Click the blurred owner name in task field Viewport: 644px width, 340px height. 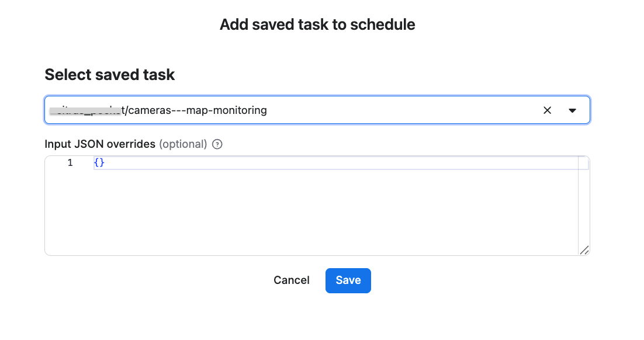point(85,110)
